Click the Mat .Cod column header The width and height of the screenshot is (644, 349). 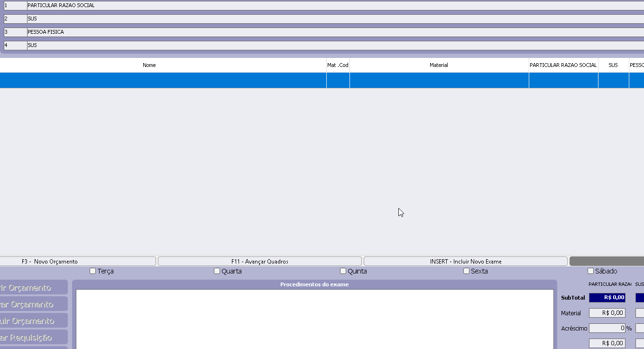(338, 65)
